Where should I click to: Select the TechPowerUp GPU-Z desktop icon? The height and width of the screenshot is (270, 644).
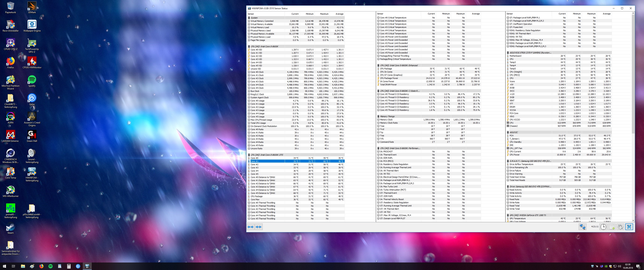[32, 46]
